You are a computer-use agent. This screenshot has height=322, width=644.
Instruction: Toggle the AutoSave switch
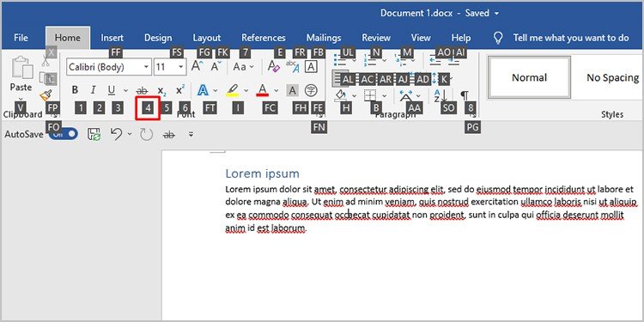pyautogui.click(x=64, y=134)
